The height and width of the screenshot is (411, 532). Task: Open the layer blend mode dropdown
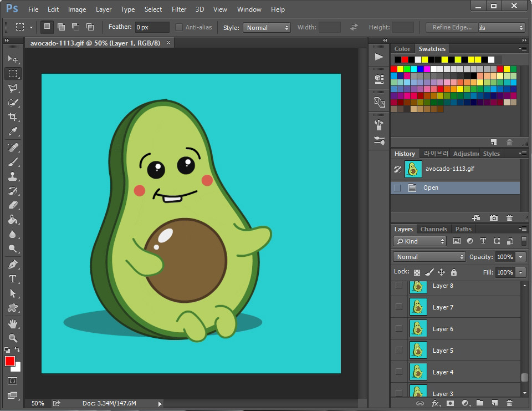(x=429, y=257)
